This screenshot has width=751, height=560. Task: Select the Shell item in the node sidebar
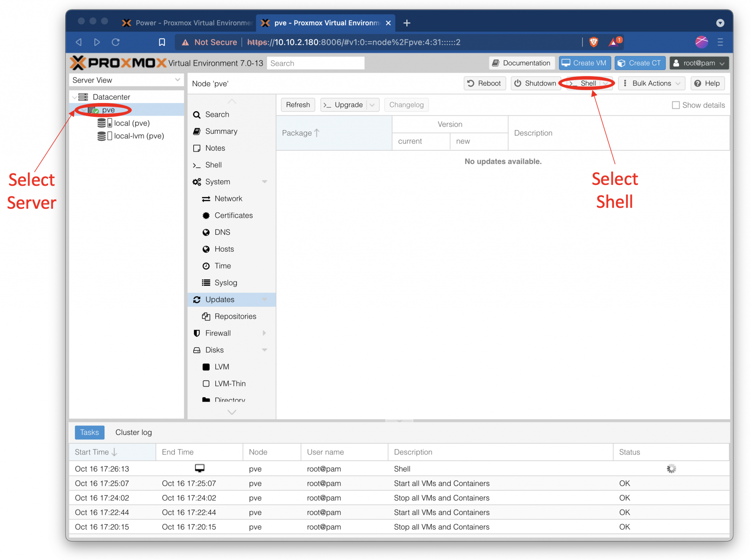pos(213,165)
